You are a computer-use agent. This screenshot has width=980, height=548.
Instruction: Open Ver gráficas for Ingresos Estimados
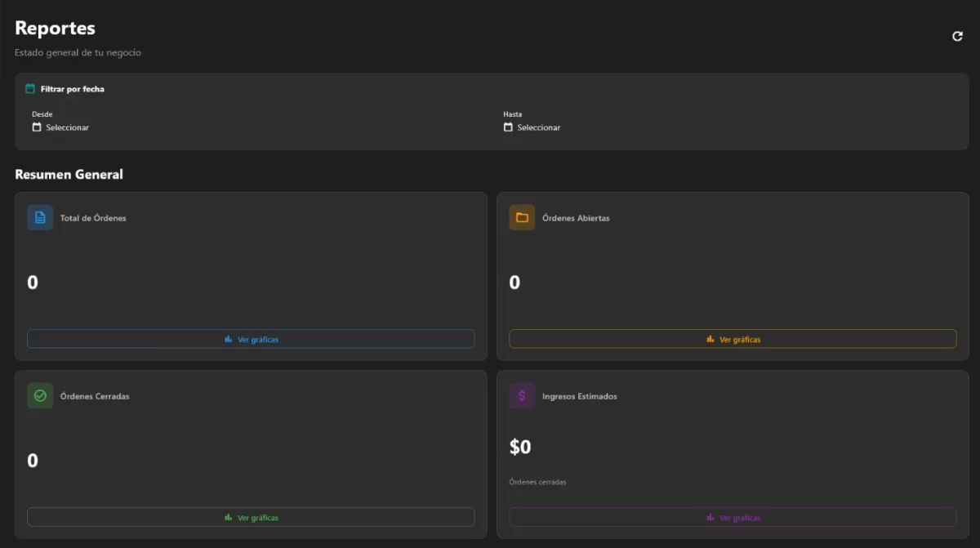[733, 517]
